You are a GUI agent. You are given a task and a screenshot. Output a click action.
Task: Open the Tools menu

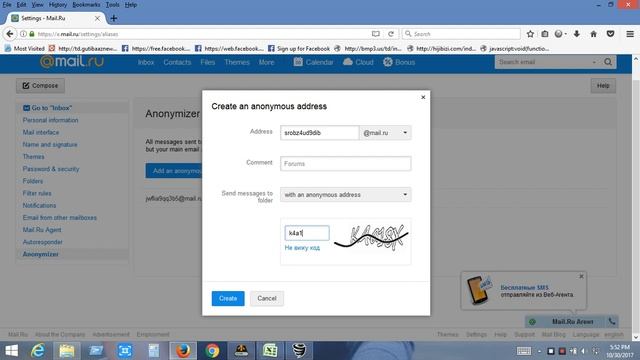(112, 5)
